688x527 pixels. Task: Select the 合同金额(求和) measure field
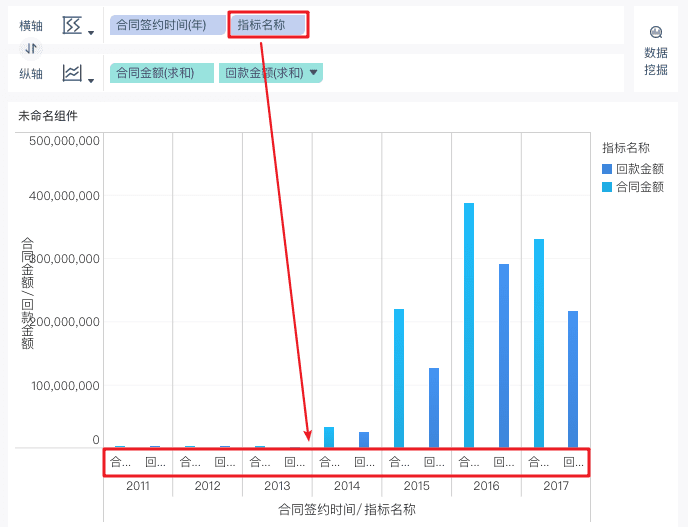(162, 73)
